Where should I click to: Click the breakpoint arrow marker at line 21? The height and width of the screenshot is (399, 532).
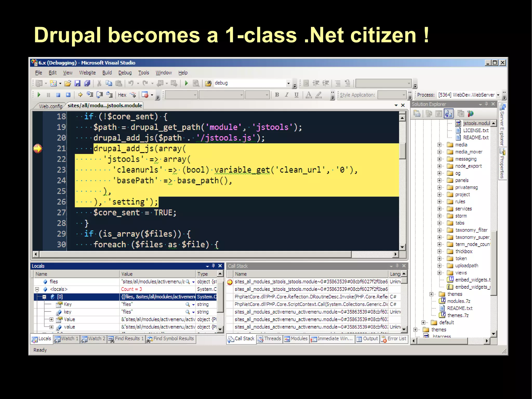coord(37,148)
